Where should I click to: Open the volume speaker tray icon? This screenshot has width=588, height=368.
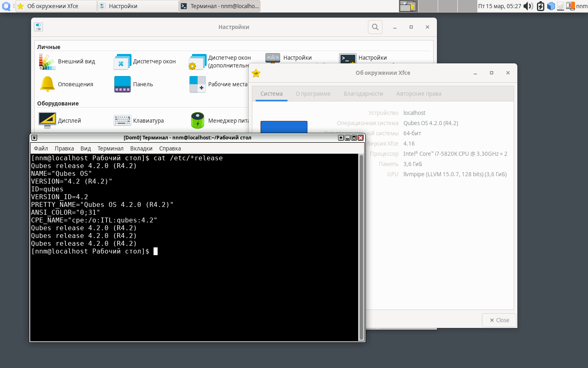point(528,6)
